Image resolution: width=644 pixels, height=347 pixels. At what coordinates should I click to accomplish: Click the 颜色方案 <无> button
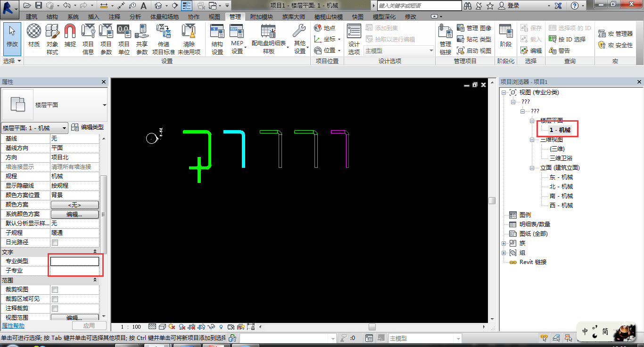(x=75, y=205)
